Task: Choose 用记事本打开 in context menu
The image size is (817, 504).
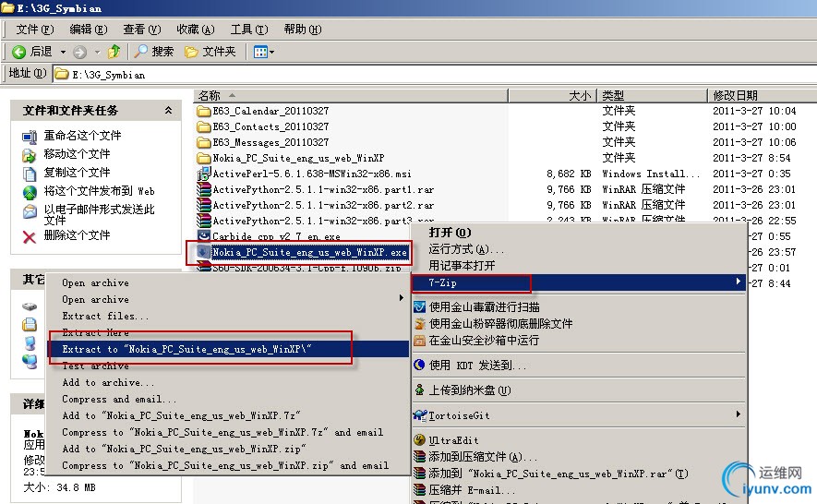Action: pos(579,265)
